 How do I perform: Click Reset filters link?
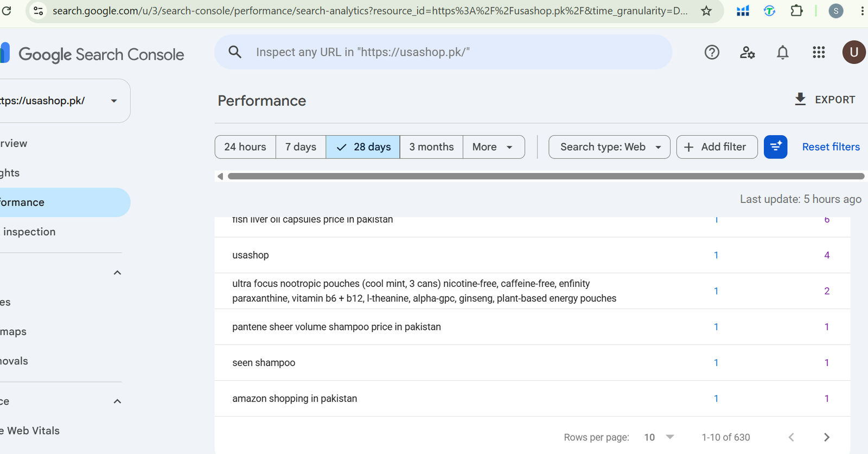831,147
